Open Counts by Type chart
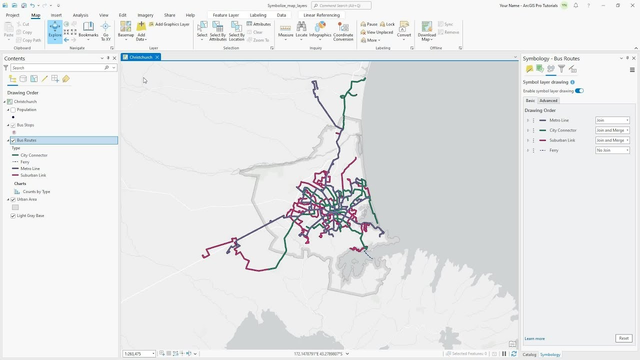640x360 pixels. pyautogui.click(x=36, y=191)
